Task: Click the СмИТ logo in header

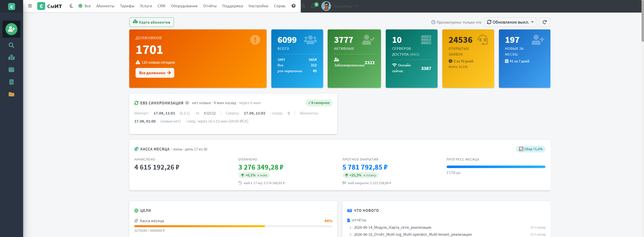Action: (50, 6)
